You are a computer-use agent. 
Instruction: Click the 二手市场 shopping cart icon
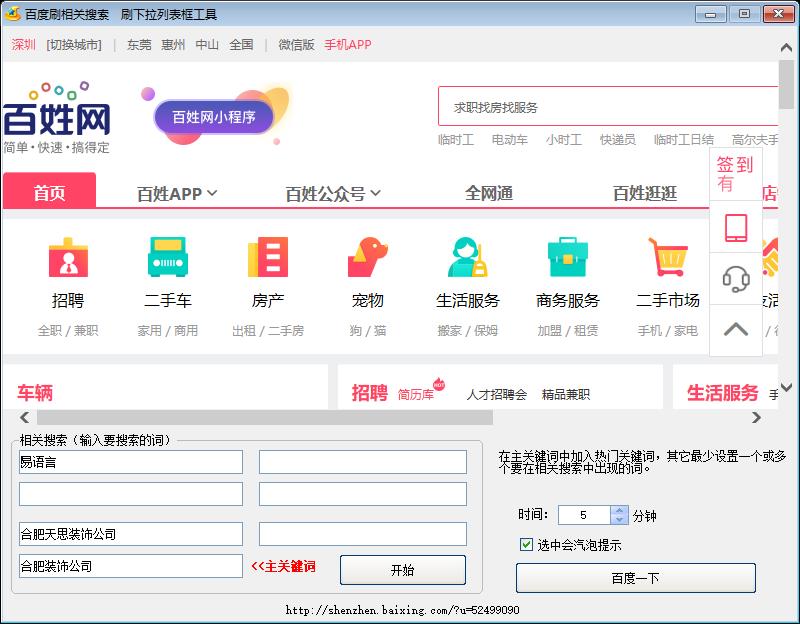(x=667, y=257)
